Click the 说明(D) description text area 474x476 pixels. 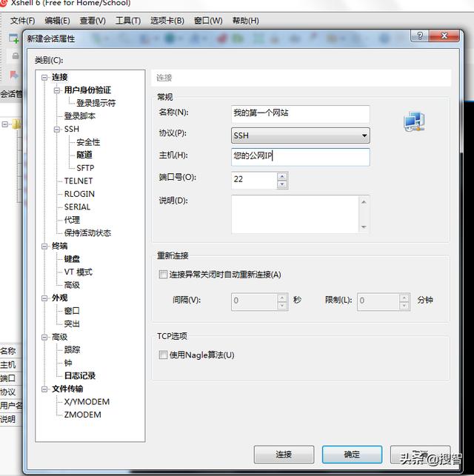[295, 215]
